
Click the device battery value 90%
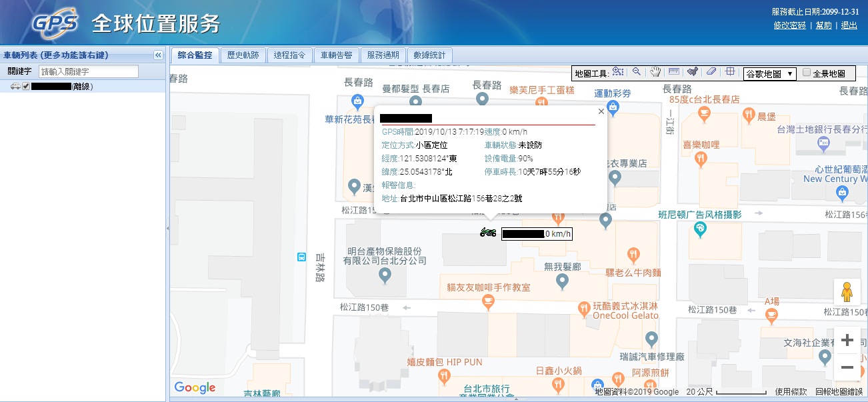pyautogui.click(x=525, y=158)
